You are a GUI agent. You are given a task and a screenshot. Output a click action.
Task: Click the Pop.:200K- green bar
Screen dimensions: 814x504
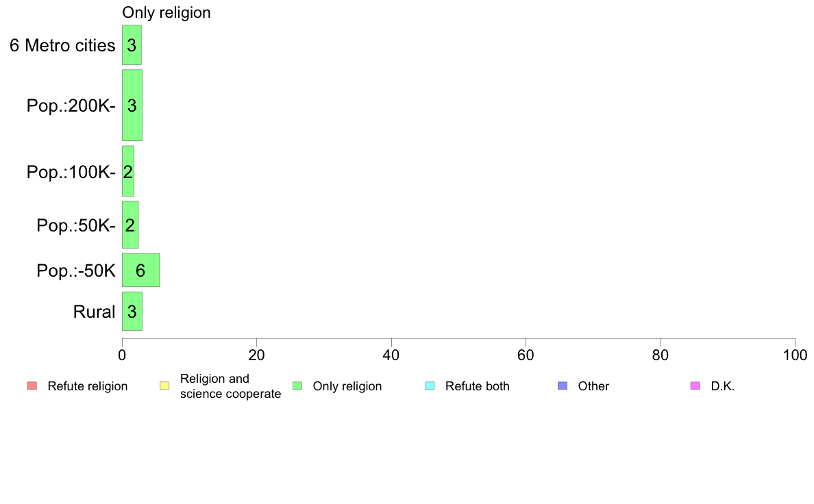pyautogui.click(x=132, y=105)
